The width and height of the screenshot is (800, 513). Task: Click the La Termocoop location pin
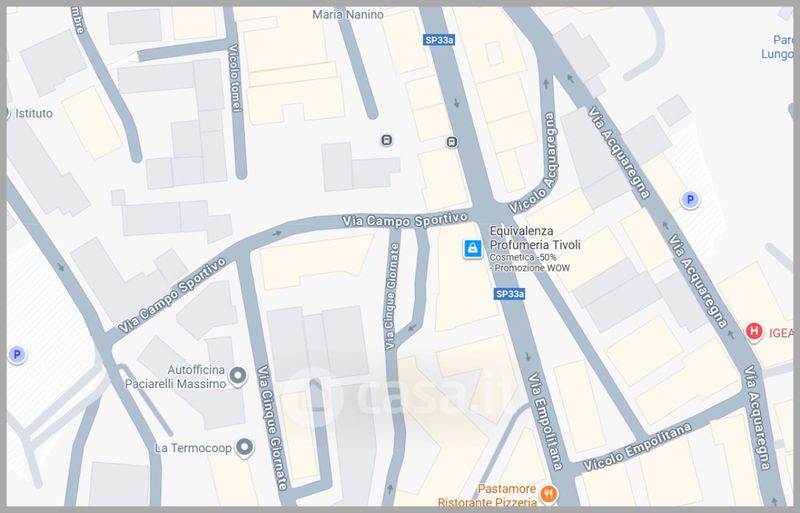pos(244,448)
